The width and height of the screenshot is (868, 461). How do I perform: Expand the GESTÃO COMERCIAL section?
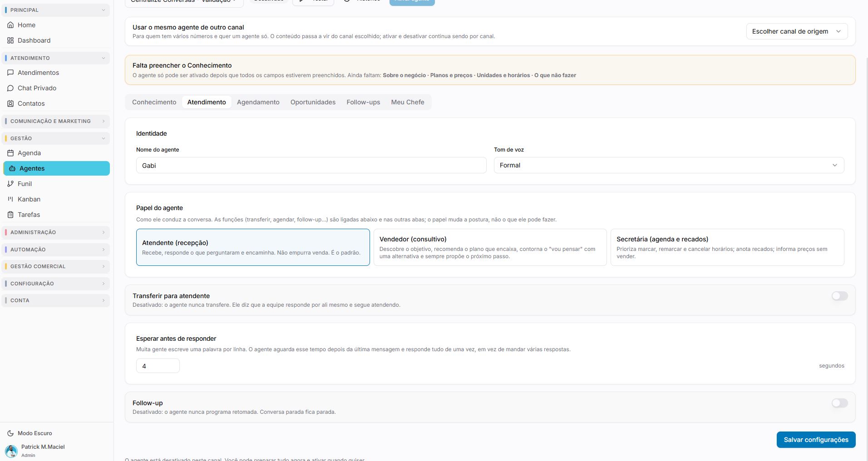pos(56,266)
